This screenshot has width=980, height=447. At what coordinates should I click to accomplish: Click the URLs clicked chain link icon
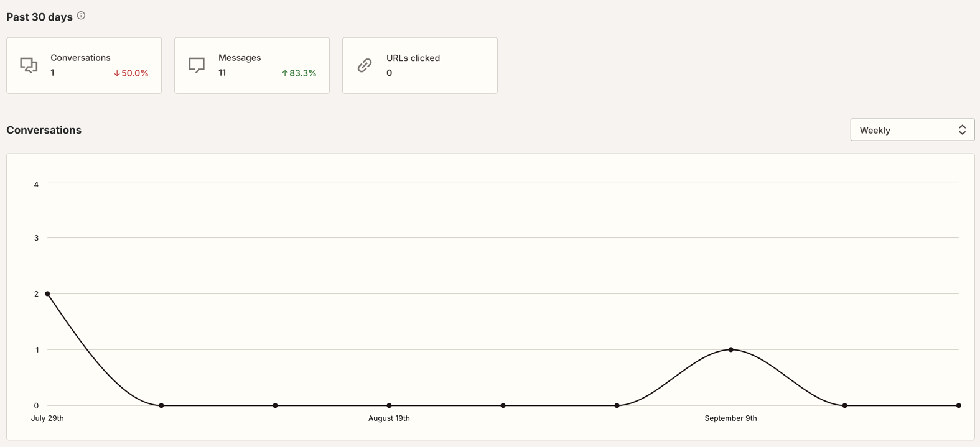tap(365, 65)
